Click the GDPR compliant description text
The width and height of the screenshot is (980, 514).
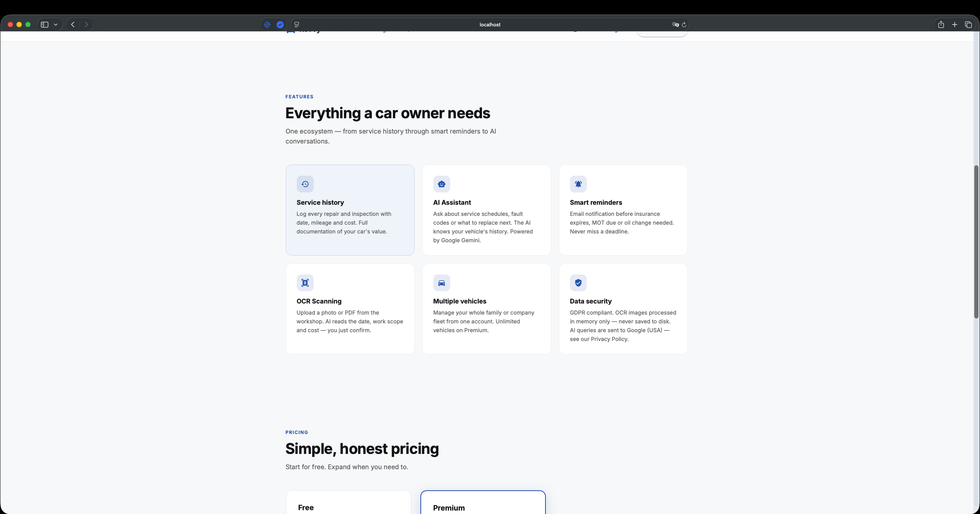[623, 326]
